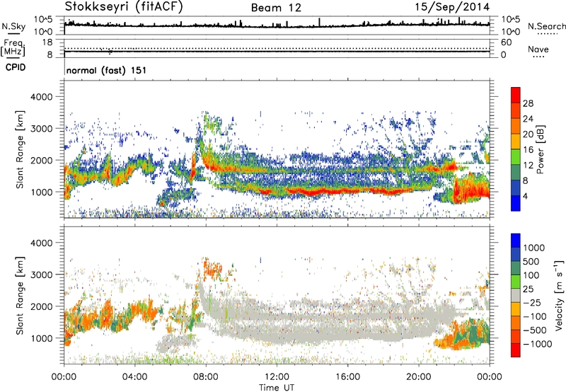566x392 pixels.
Task: Click the 'Power [dB]' colorbar label
Action: (x=540, y=149)
